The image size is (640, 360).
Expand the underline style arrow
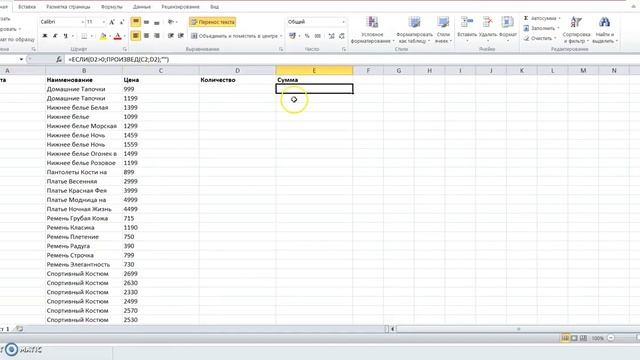click(x=72, y=36)
